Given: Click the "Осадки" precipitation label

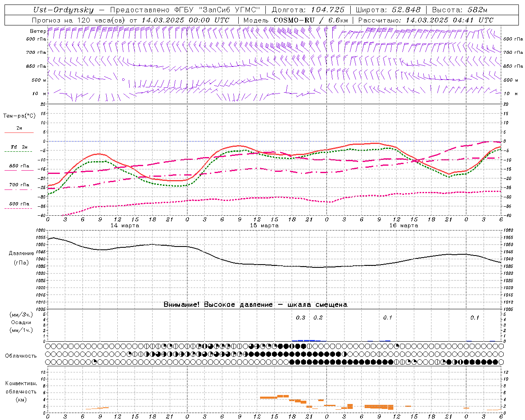Looking at the screenshot, I should (21, 322).
